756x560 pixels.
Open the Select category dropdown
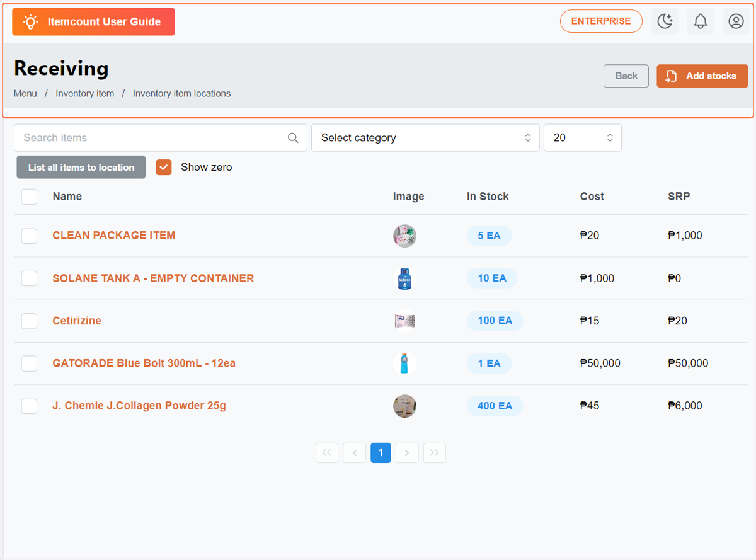click(425, 138)
